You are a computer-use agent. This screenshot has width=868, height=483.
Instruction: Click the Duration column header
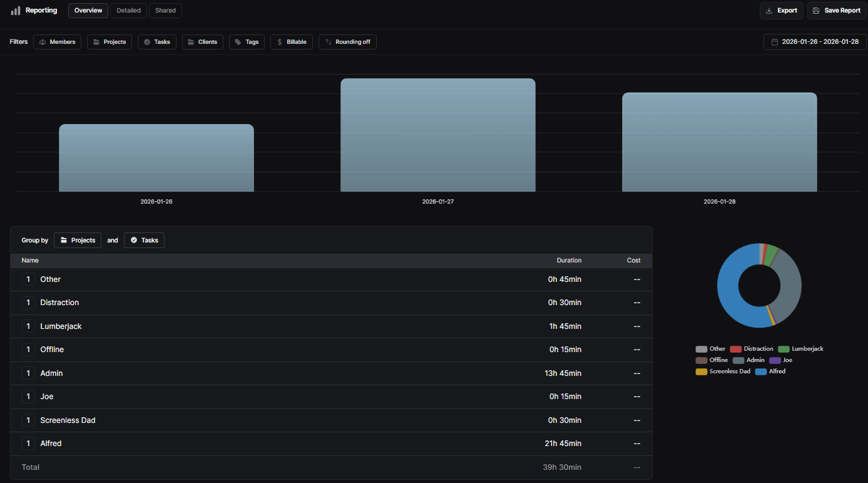click(x=569, y=260)
